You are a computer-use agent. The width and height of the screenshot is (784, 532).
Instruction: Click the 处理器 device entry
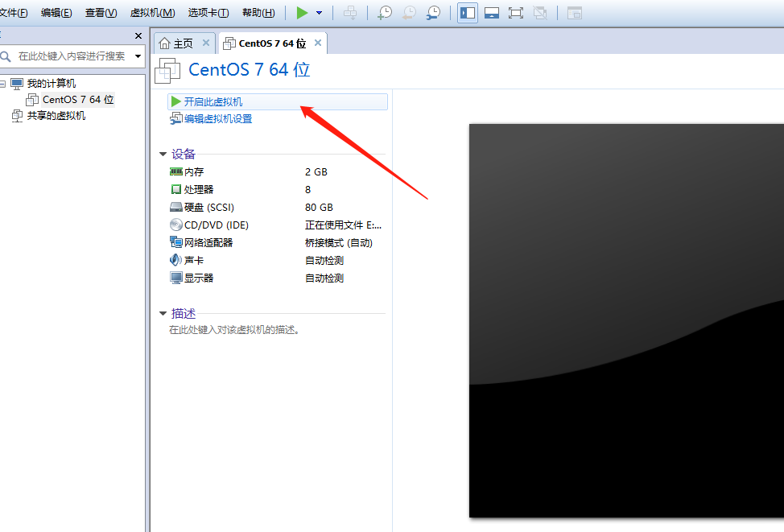199,189
